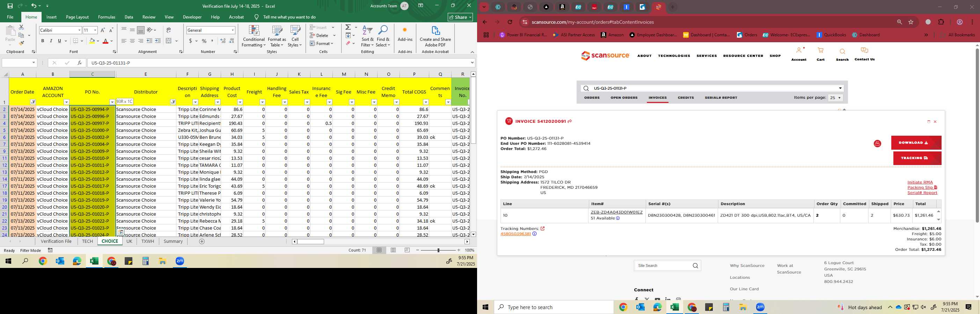Click Increase Font Size icon

tap(103, 30)
